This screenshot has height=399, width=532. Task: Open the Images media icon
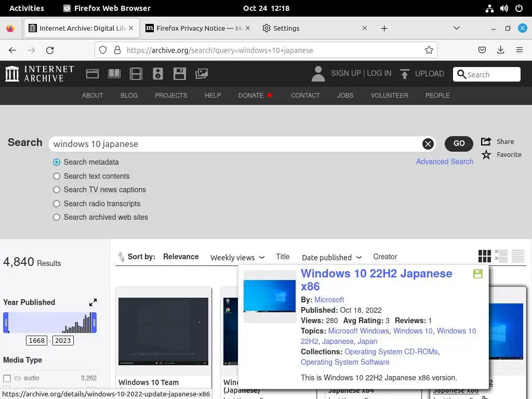coord(202,74)
